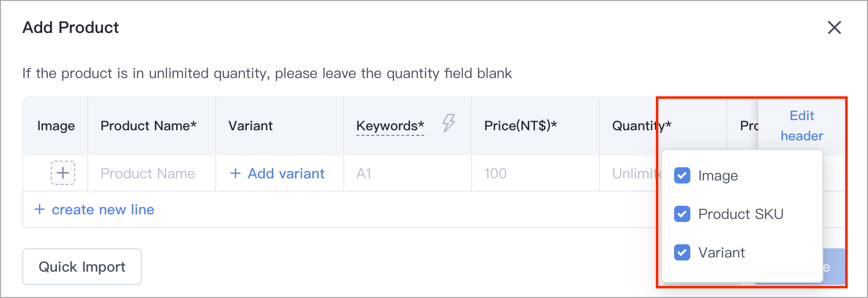Open the Edit header dropdown
The height and width of the screenshot is (298, 868).
802,126
